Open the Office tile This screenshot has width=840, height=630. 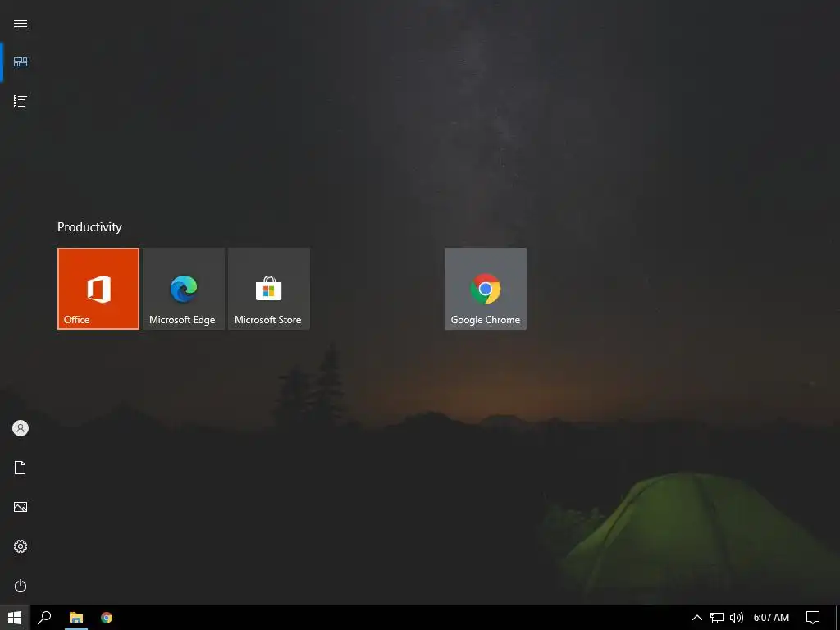98,289
